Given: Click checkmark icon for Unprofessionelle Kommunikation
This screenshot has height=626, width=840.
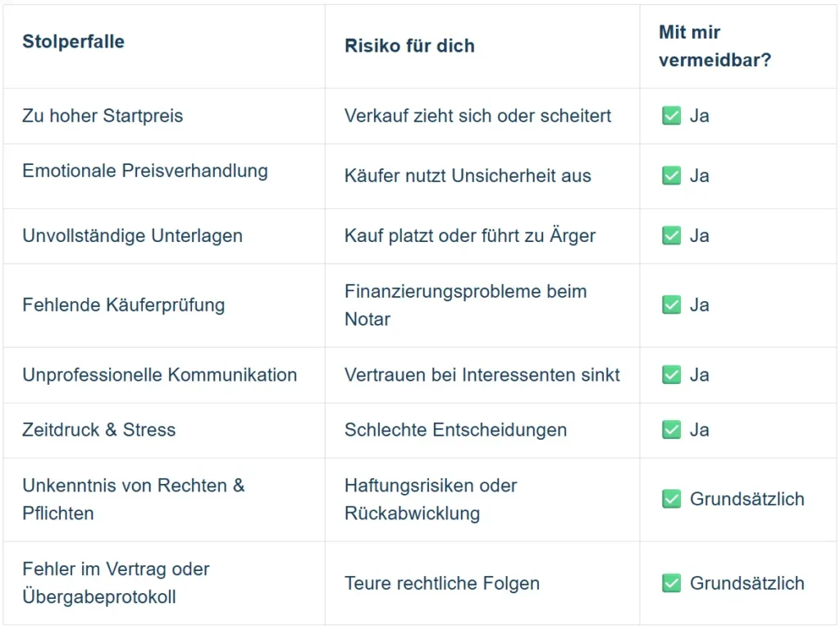Looking at the screenshot, I should pos(671,375).
